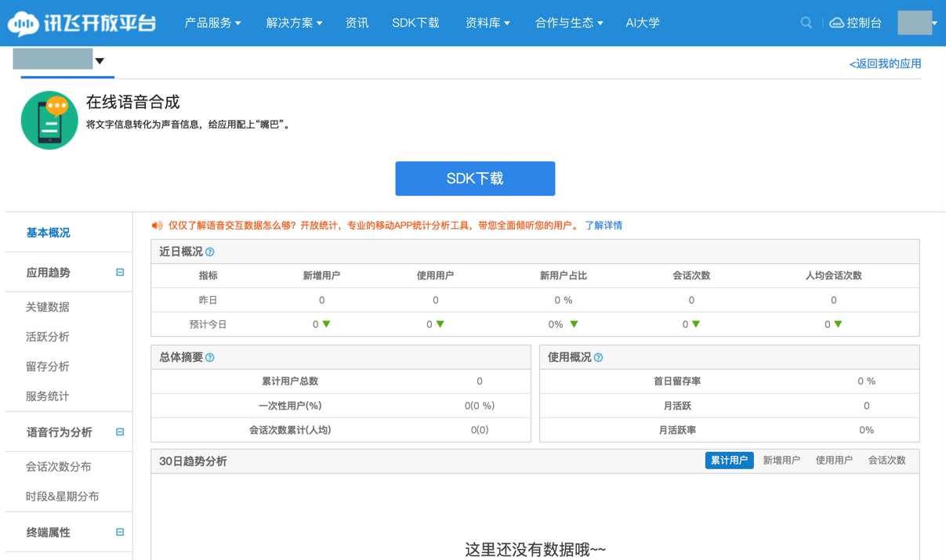Collapse the 语音行为分析 sidebar section
Viewport: 946px width, 560px height.
pos(120,432)
